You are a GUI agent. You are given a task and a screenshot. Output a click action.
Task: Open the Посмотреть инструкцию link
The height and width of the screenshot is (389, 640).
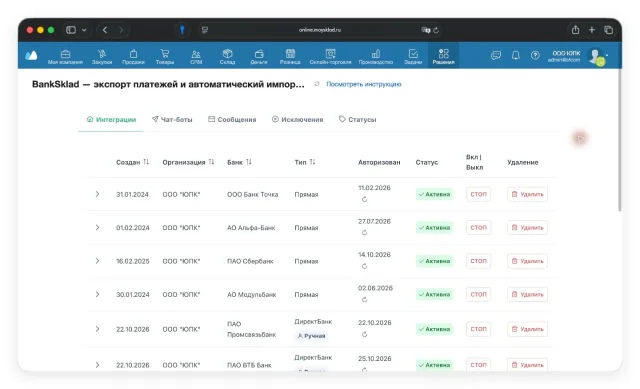coord(364,84)
